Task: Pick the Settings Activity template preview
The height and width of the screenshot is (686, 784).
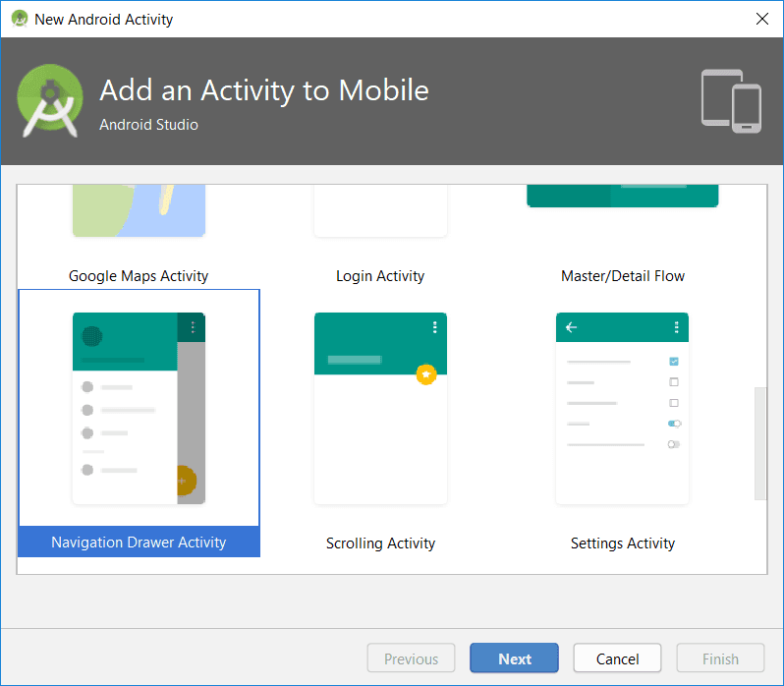Action: 622,408
